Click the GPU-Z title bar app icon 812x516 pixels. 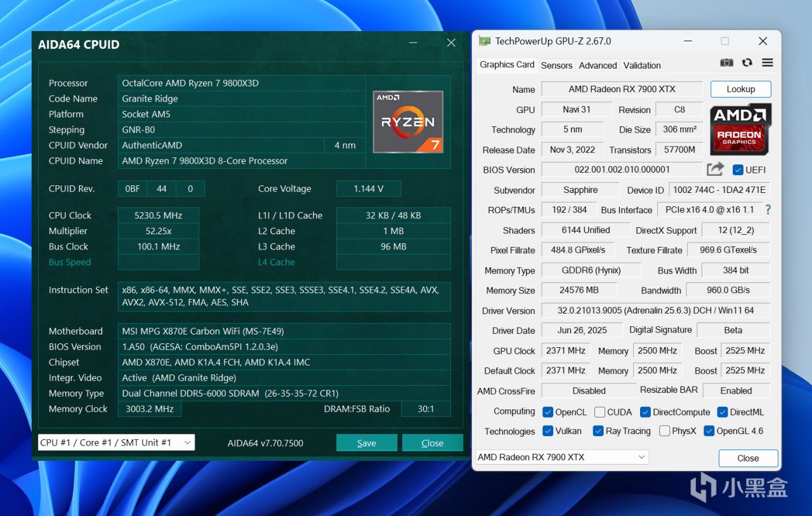(485, 41)
